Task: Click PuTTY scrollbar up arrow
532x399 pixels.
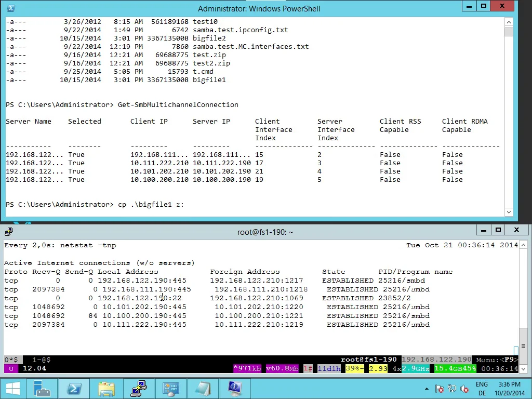Action: pyautogui.click(x=523, y=245)
